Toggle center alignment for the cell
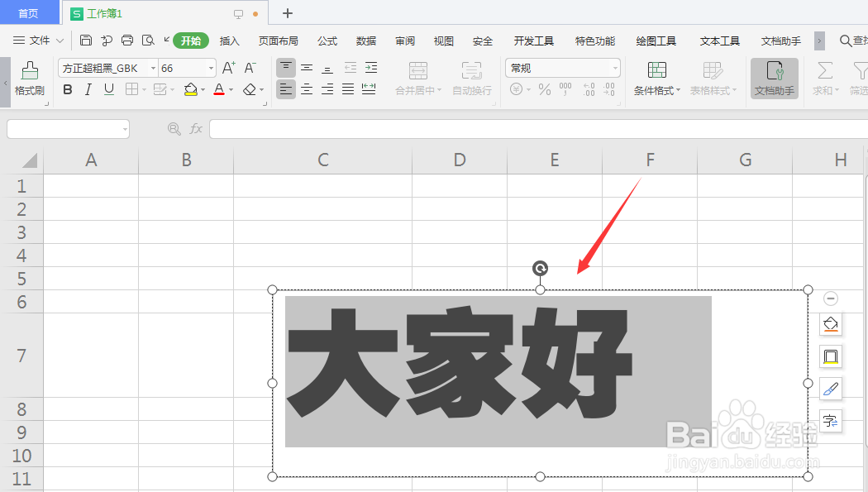This screenshot has height=492, width=868. click(x=306, y=88)
